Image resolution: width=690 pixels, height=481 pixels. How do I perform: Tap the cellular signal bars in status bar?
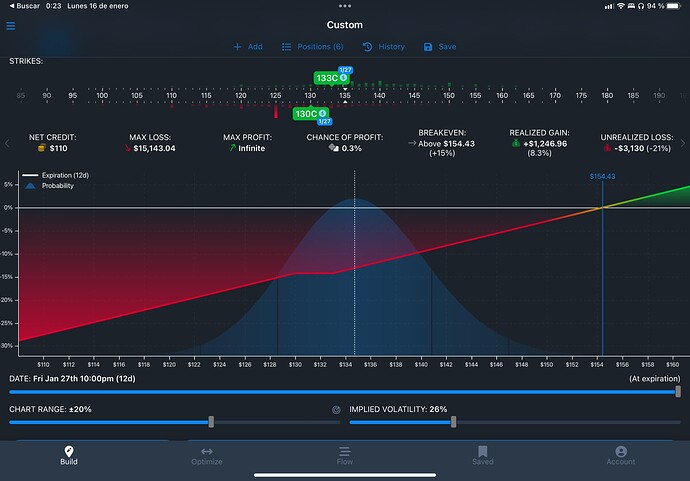(x=609, y=6)
